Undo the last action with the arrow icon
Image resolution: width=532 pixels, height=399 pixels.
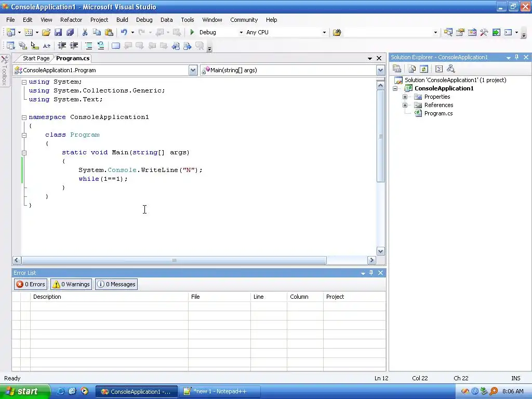(124, 32)
